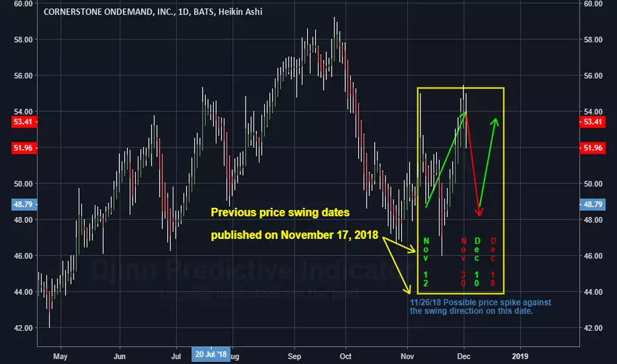Click the red 53.41 price label on the left axis
The height and width of the screenshot is (364, 617).
[x=24, y=122]
